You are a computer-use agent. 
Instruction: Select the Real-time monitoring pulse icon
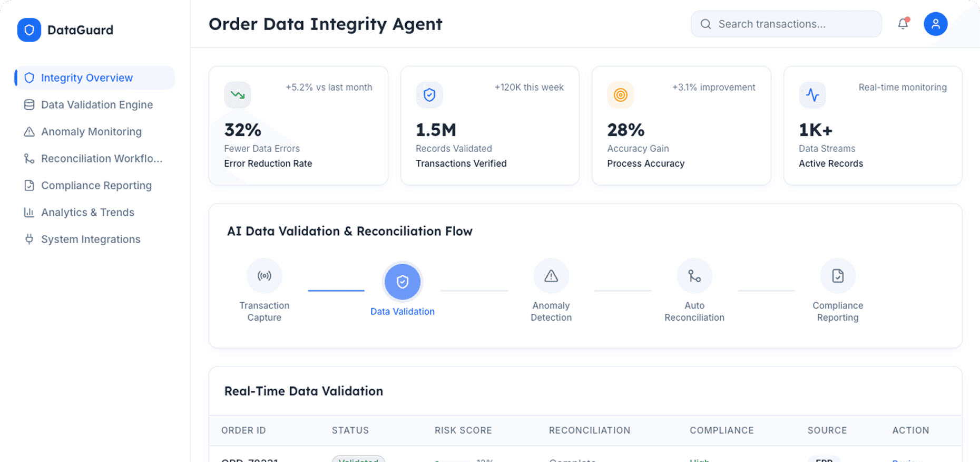812,95
